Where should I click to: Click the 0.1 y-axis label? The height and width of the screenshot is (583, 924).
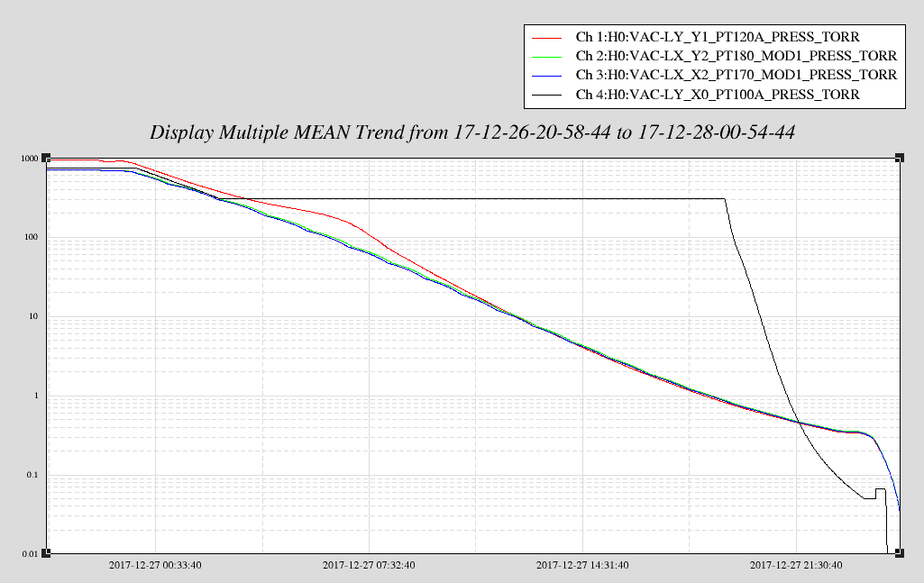pyautogui.click(x=32, y=475)
